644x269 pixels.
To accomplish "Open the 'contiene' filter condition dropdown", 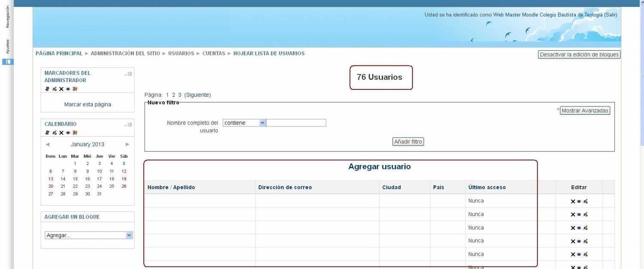I will pyautogui.click(x=244, y=123).
